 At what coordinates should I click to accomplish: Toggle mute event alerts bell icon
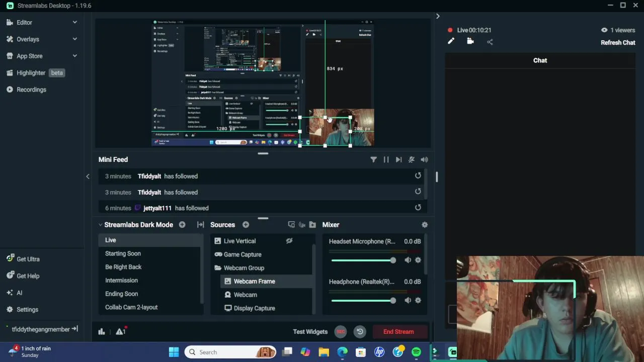412,159
